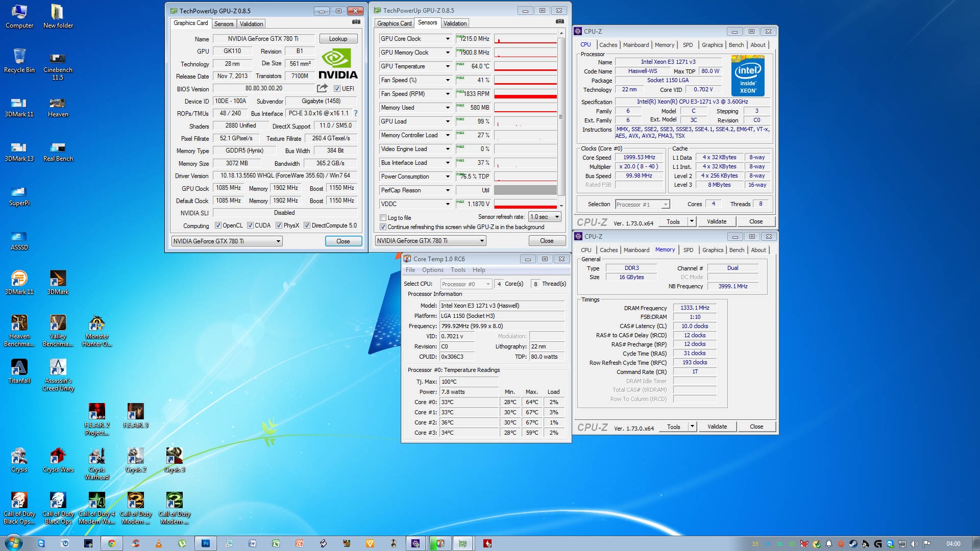980x551 pixels.
Task: Click Close button in GPU-Z Sensors window
Action: pos(547,241)
